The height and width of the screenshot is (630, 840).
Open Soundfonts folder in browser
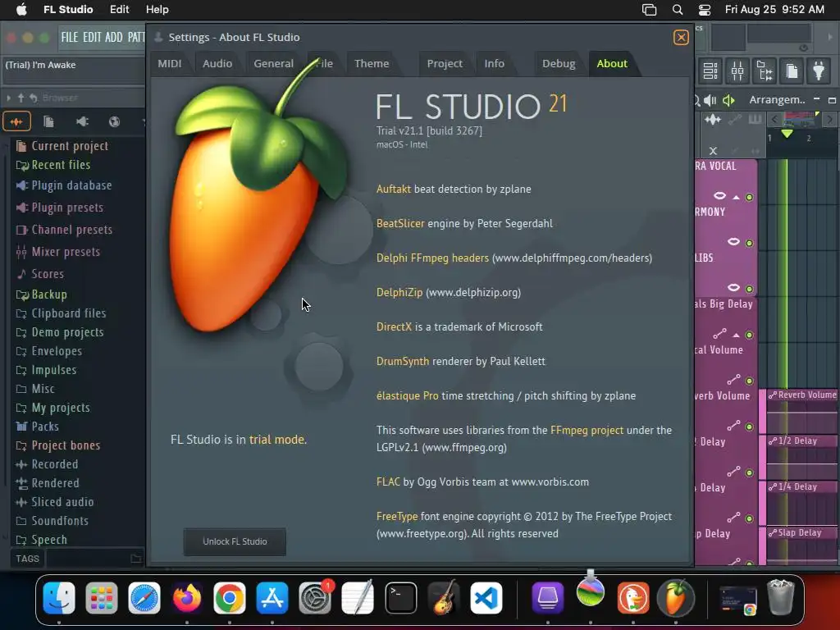pos(59,521)
